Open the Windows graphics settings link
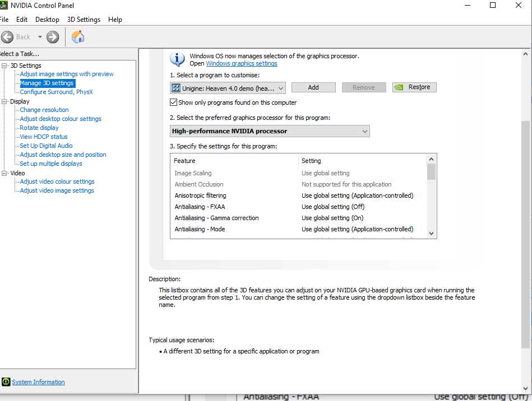 click(242, 63)
